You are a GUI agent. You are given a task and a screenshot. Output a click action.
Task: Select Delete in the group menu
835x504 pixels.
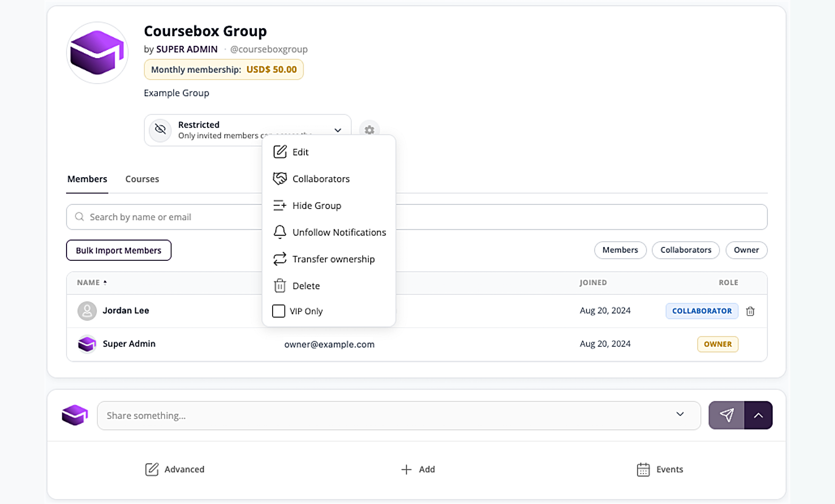point(329,286)
